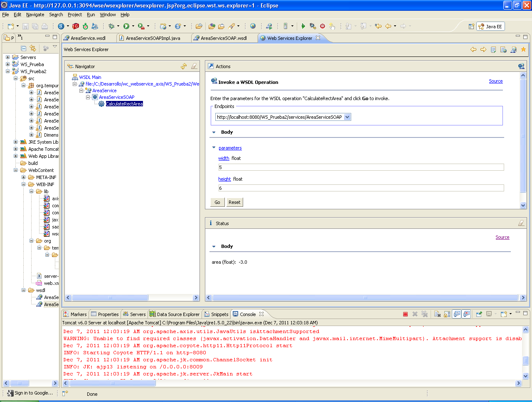This screenshot has height=402, width=532.
Task: Click the Clear Console icon
Action: (x=437, y=314)
